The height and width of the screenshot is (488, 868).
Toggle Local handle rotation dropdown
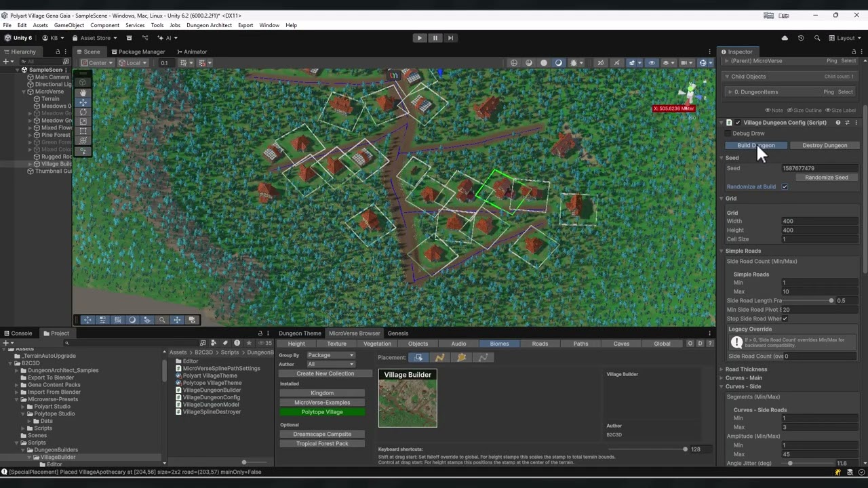click(133, 63)
